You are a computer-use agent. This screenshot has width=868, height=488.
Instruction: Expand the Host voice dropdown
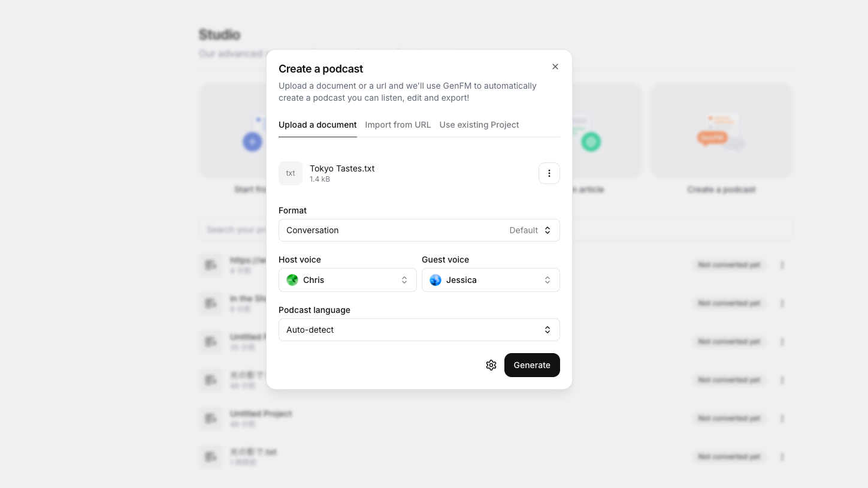click(347, 280)
